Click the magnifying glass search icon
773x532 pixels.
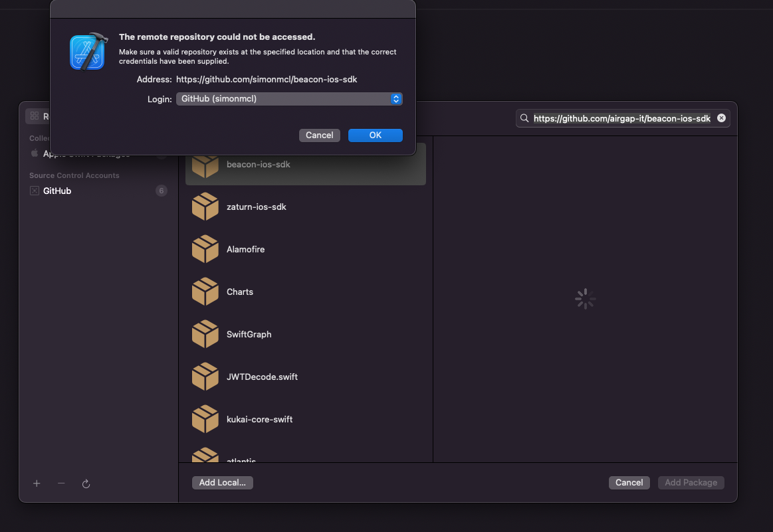coord(524,118)
